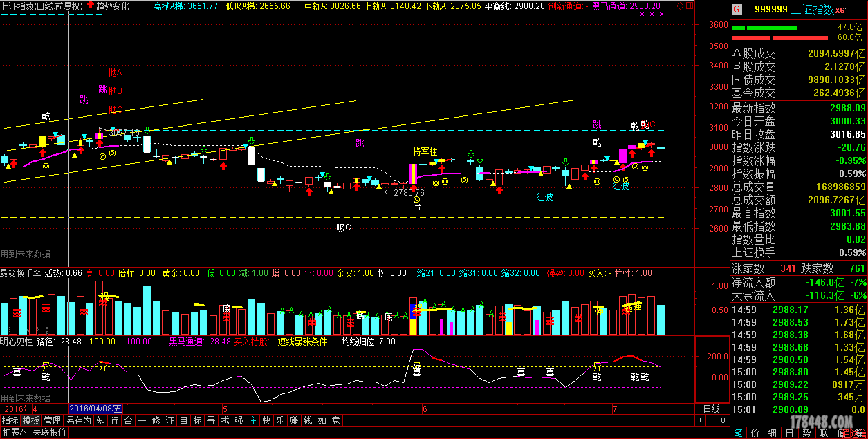The height and width of the screenshot is (439, 868).
Task: Click the 乐 indicator button
Action: 281,420
